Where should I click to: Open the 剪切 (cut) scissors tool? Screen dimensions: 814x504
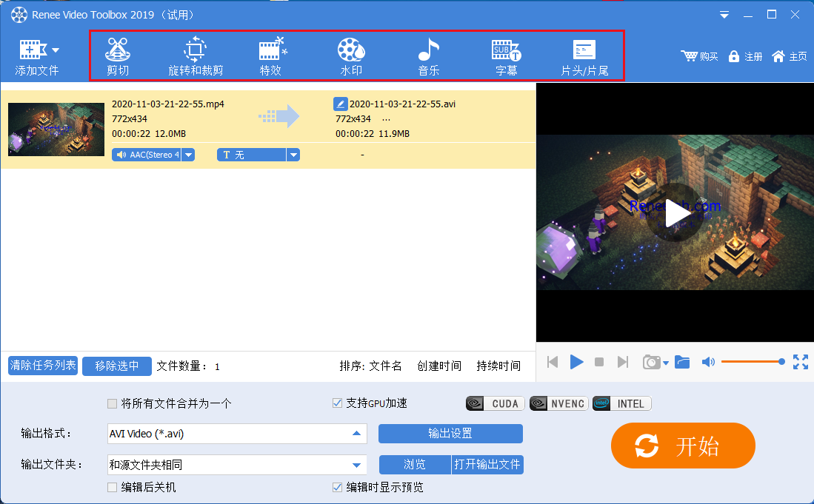point(118,56)
